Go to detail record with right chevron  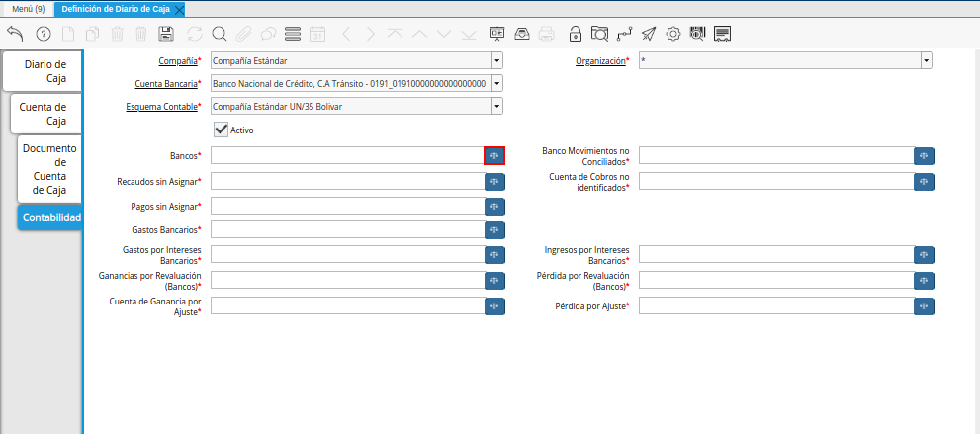pos(371,34)
